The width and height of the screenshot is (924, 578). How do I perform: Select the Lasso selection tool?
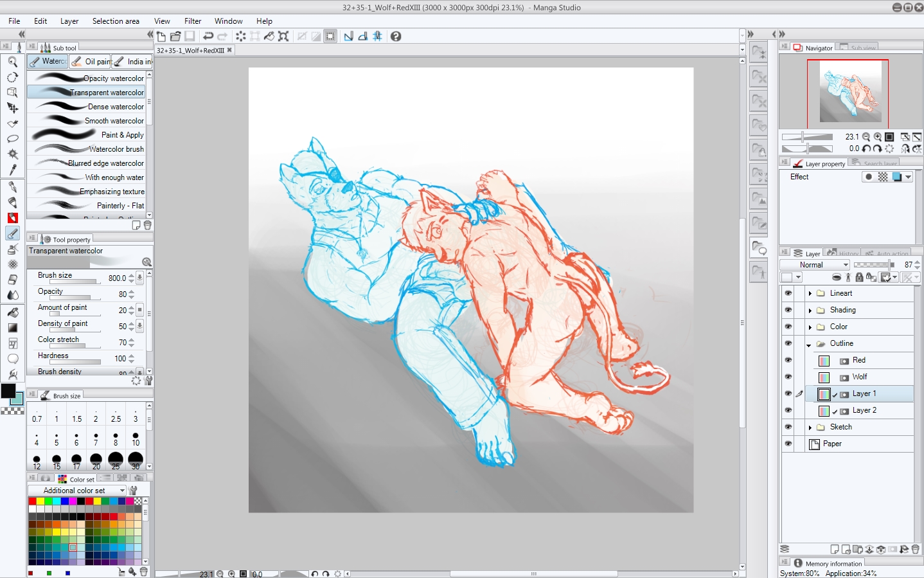[x=12, y=139]
